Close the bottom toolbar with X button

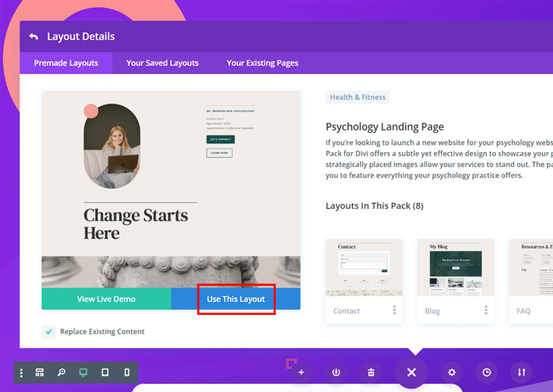pyautogui.click(x=411, y=372)
